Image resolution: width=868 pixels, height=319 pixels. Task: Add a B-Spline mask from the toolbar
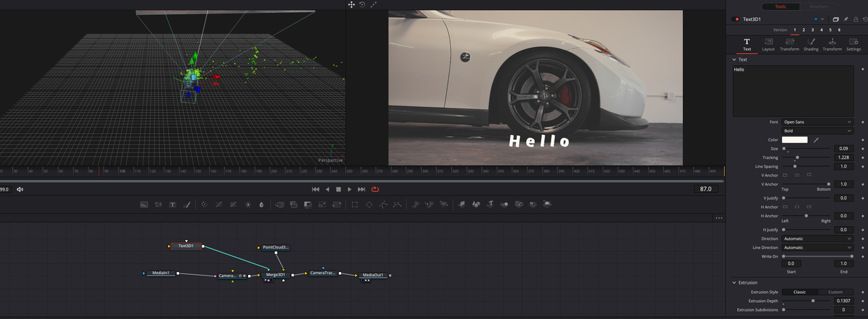coord(397,204)
